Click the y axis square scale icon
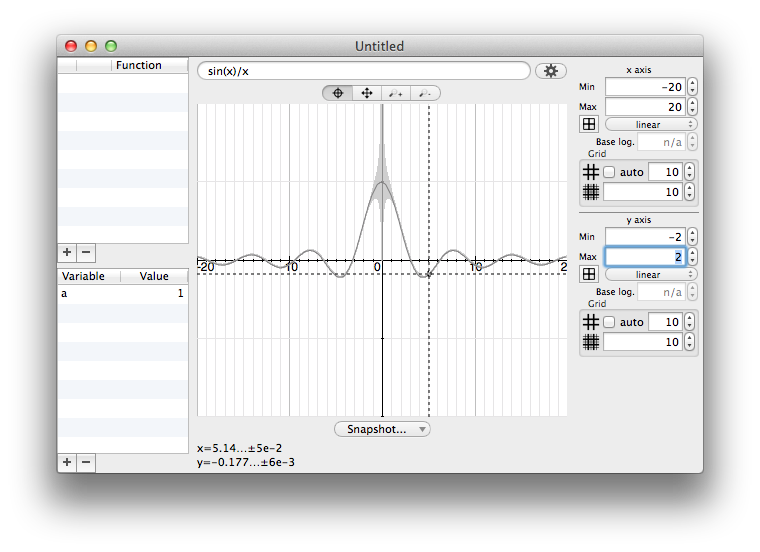Image resolution: width=760 pixels, height=552 pixels. [x=589, y=274]
